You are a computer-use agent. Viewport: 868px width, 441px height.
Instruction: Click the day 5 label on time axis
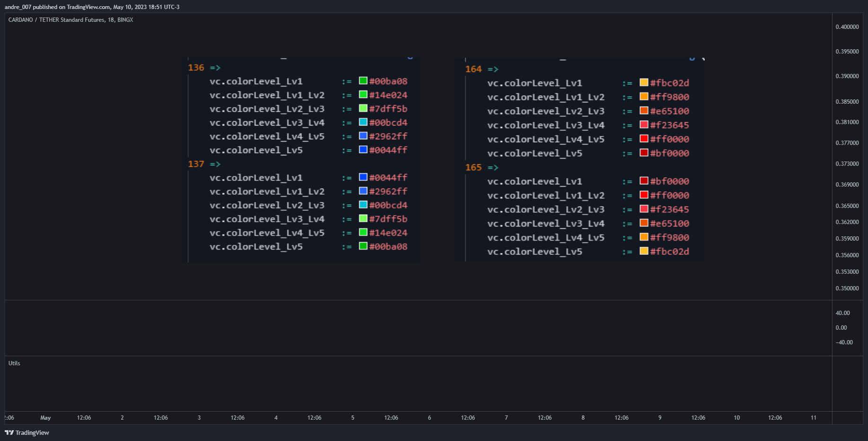[x=353, y=418]
